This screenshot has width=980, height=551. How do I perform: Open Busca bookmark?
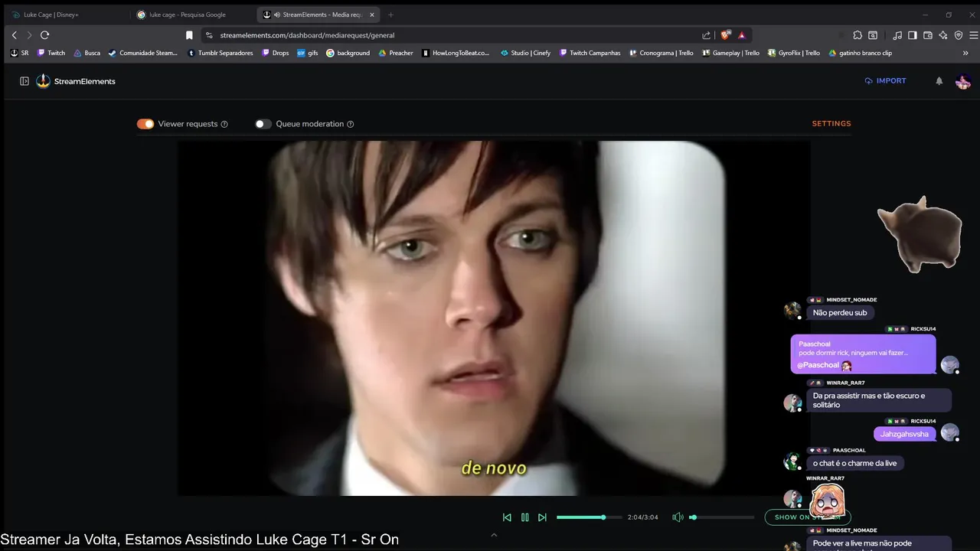pyautogui.click(x=87, y=53)
